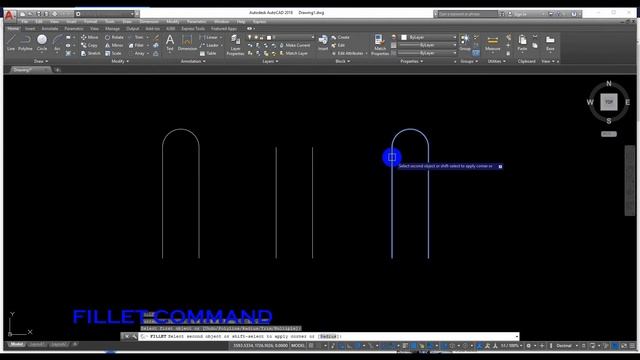Select the Arc tool

(x=57, y=42)
